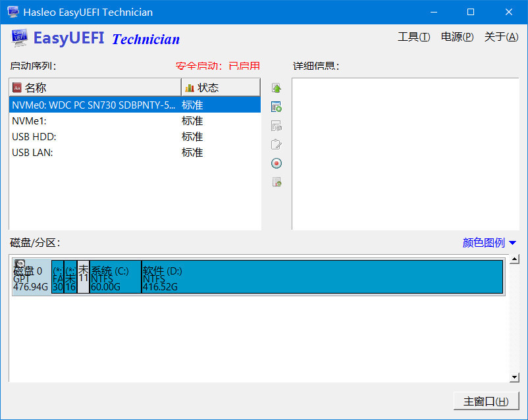
Task: Click the disk list scroll down arrow
Action: click(514, 378)
